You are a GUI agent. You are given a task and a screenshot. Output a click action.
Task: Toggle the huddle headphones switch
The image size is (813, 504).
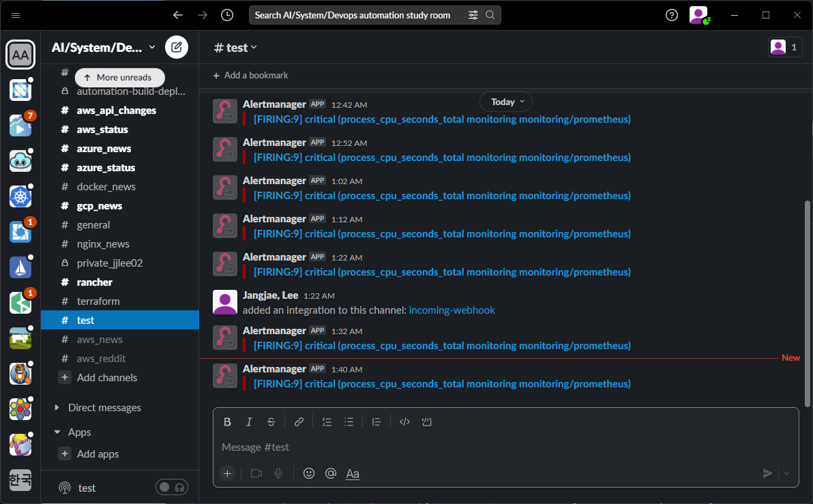(x=172, y=488)
